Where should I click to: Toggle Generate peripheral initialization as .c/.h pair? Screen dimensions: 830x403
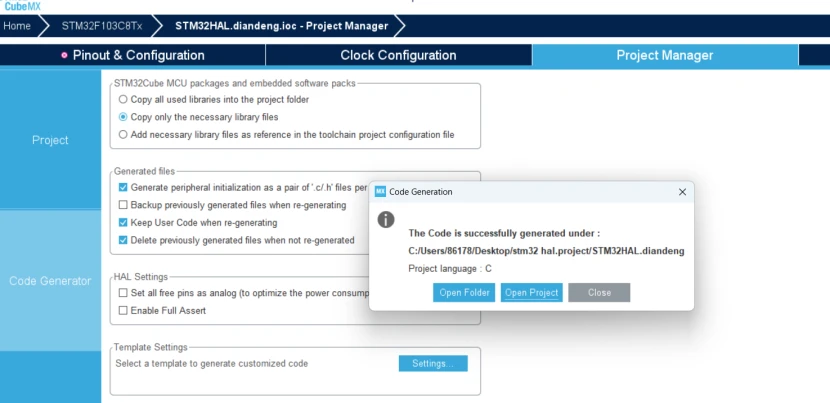coord(123,187)
